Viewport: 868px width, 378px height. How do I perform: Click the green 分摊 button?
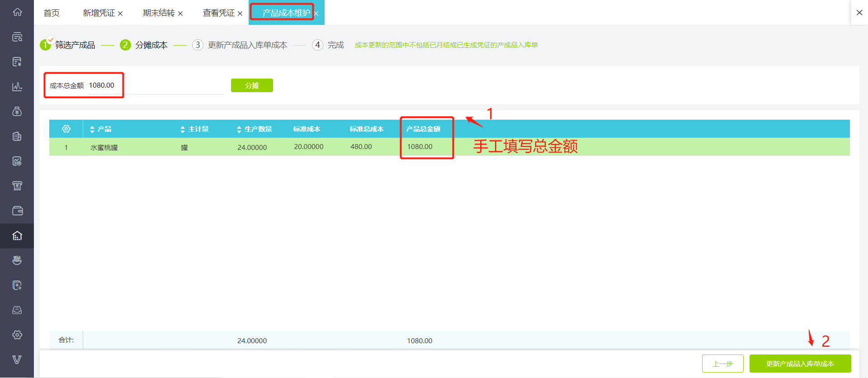252,85
